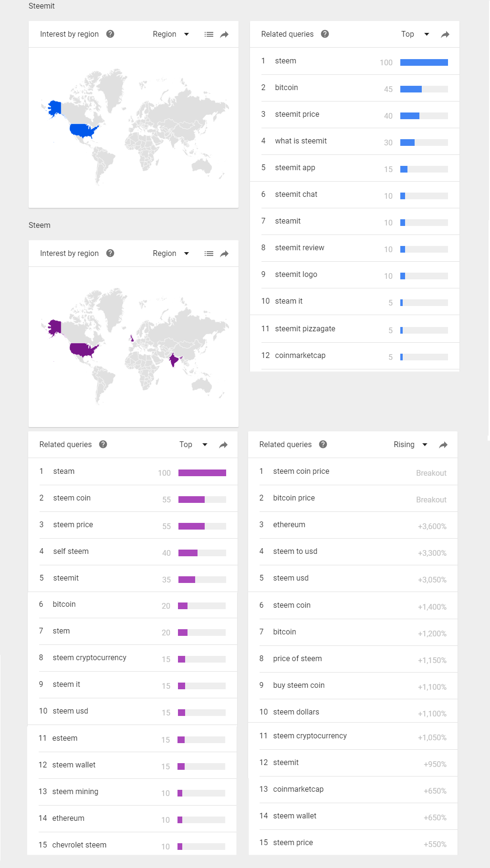Click 'bitcoin' rising +1,200% row
Screen dimensions: 490x868
point(353,632)
